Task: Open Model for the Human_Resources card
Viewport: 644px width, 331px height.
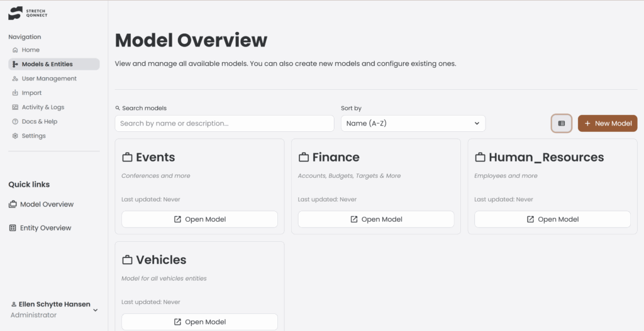Action: (x=552, y=219)
